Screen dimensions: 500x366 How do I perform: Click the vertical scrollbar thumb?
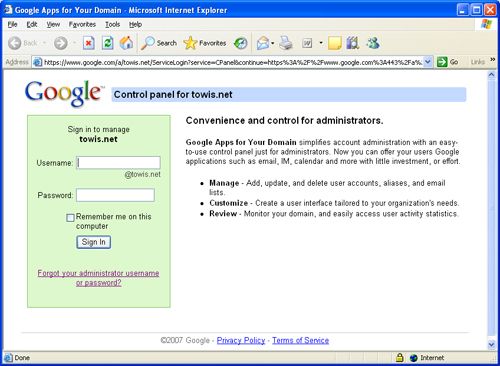pyautogui.click(x=491, y=209)
